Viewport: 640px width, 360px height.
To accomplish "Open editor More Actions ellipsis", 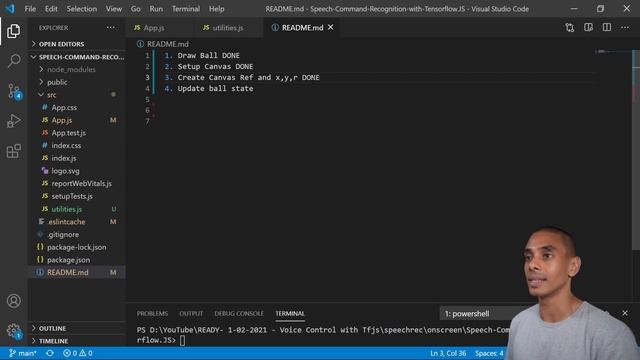I will pos(625,28).
